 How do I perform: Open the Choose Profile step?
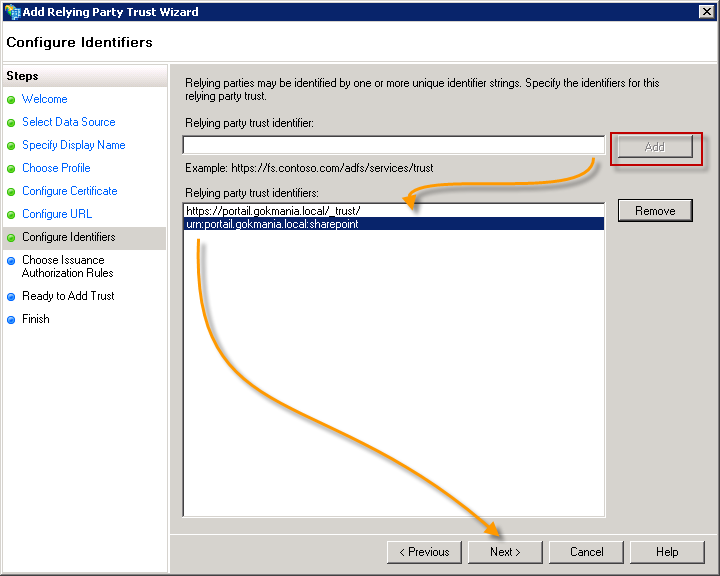(x=56, y=168)
